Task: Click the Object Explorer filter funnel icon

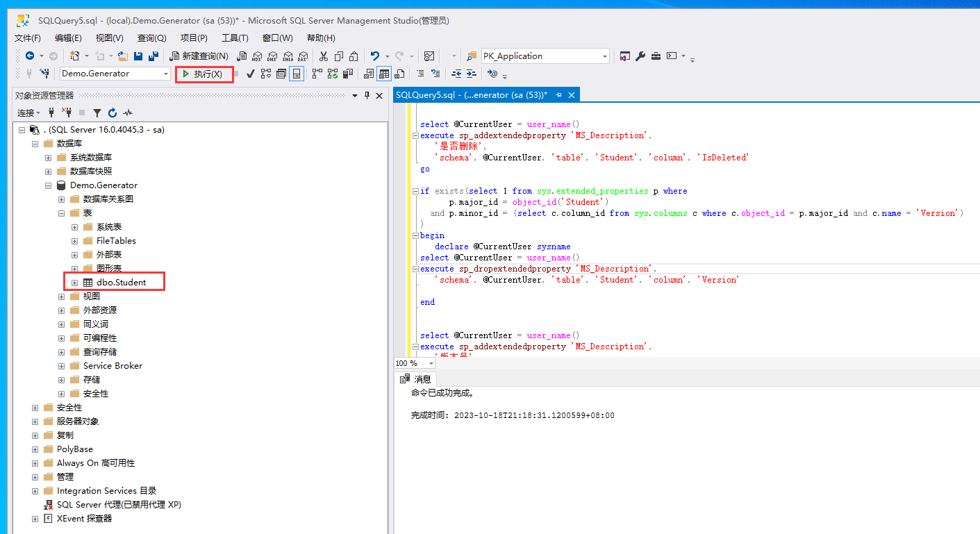Action: (x=97, y=112)
